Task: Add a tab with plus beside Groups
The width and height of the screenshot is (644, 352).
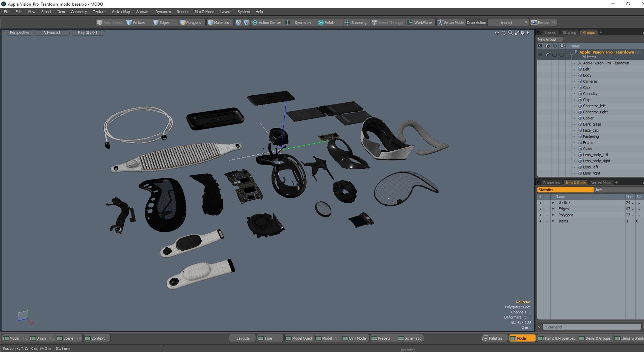Action: [x=601, y=33]
